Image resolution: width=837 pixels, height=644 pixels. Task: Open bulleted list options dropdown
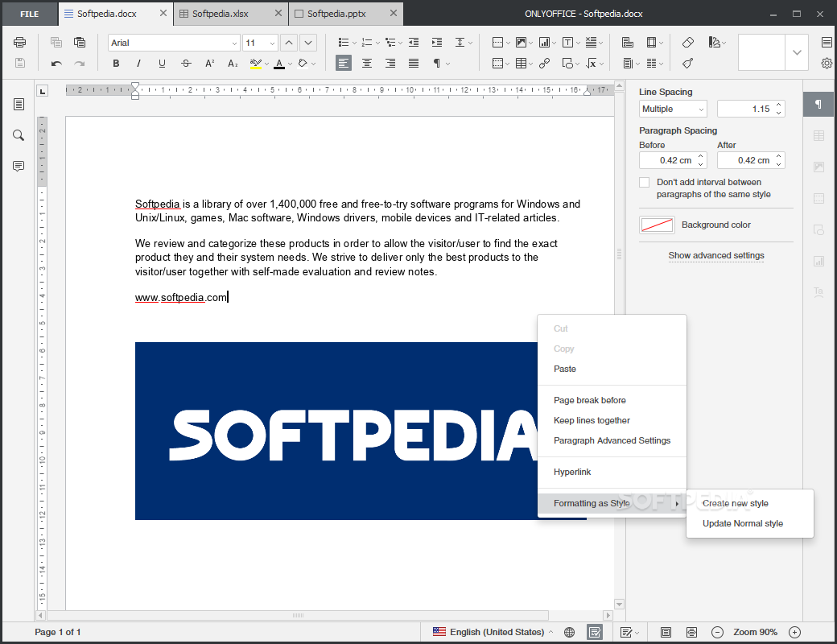[354, 43]
